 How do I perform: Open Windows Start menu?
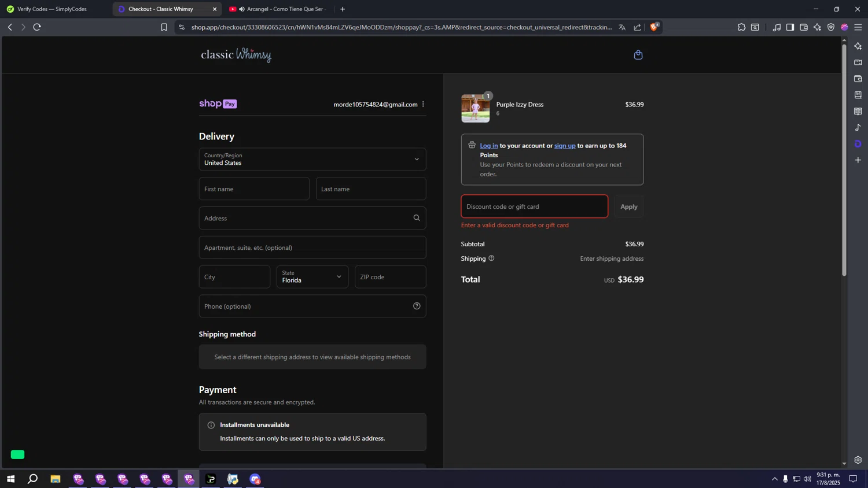10,479
